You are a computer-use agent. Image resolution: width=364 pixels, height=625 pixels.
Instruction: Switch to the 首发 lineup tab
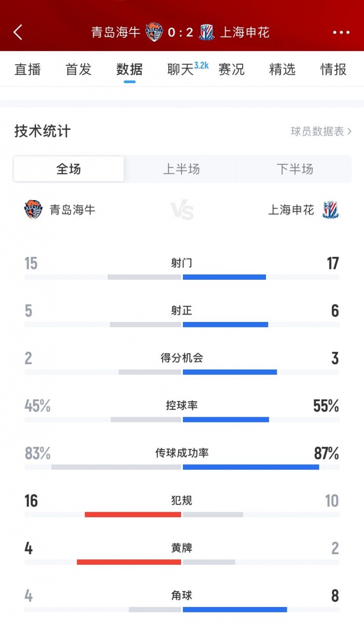[79, 69]
